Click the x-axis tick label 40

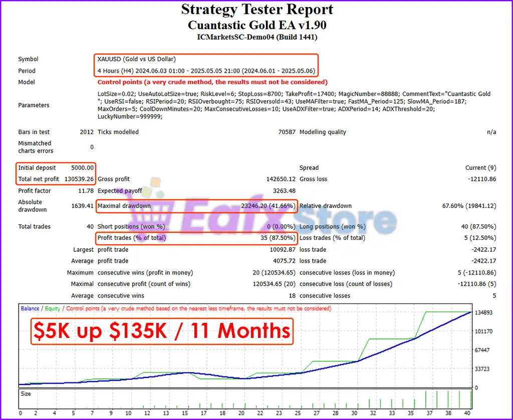468,413
